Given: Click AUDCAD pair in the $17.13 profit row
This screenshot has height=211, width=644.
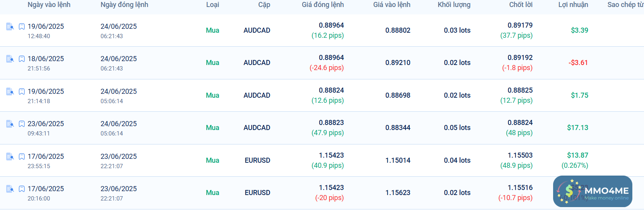Looking at the screenshot, I should coord(257,128).
